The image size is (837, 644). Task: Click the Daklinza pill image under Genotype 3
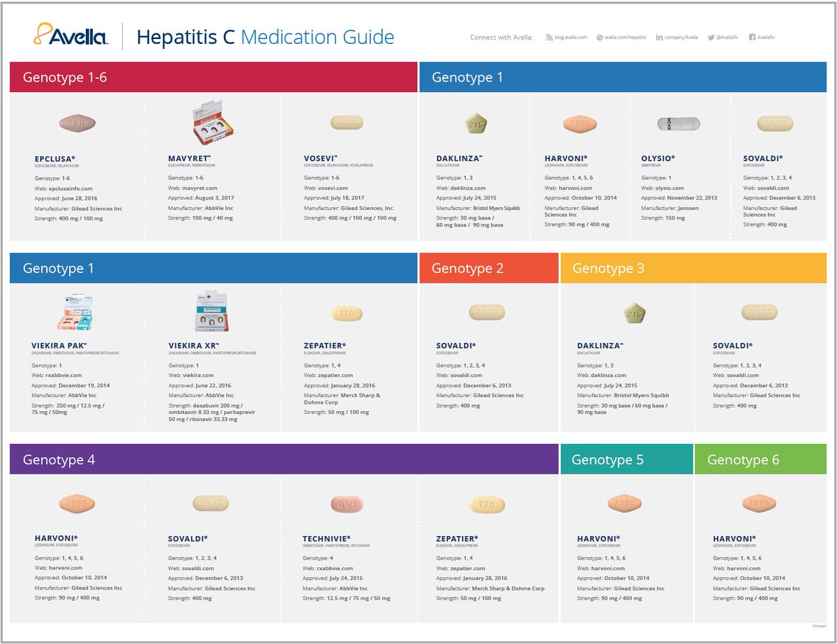tap(635, 314)
